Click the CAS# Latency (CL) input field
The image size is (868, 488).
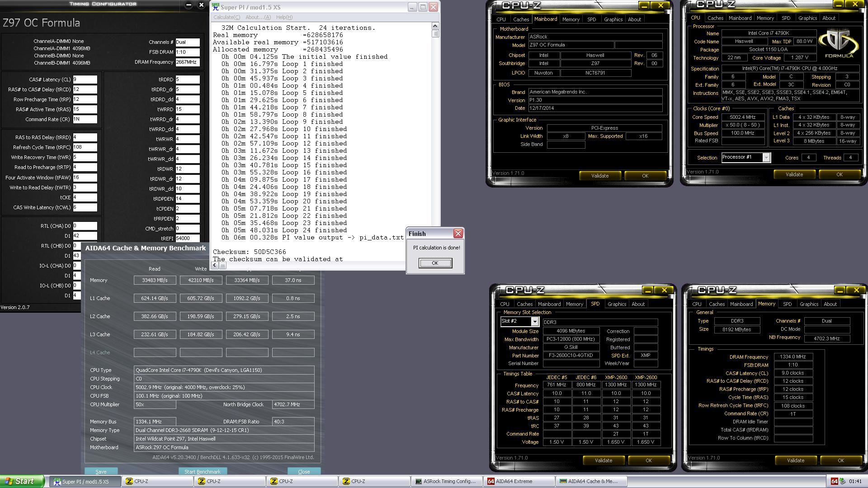click(85, 80)
